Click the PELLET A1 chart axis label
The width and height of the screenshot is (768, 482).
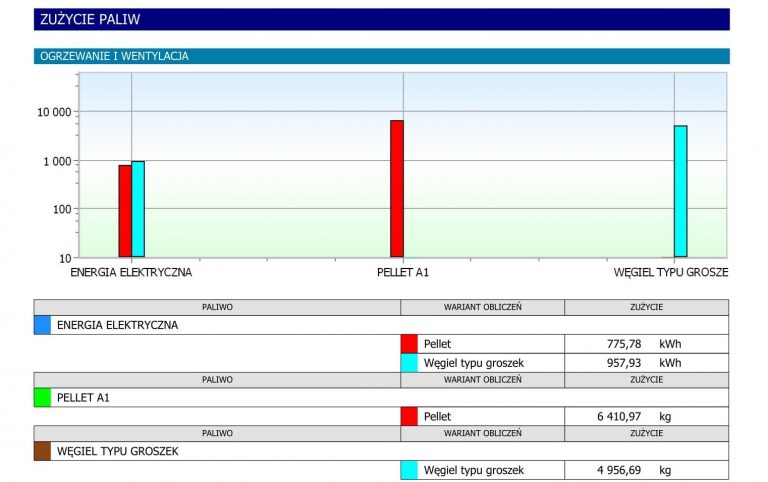tap(403, 272)
